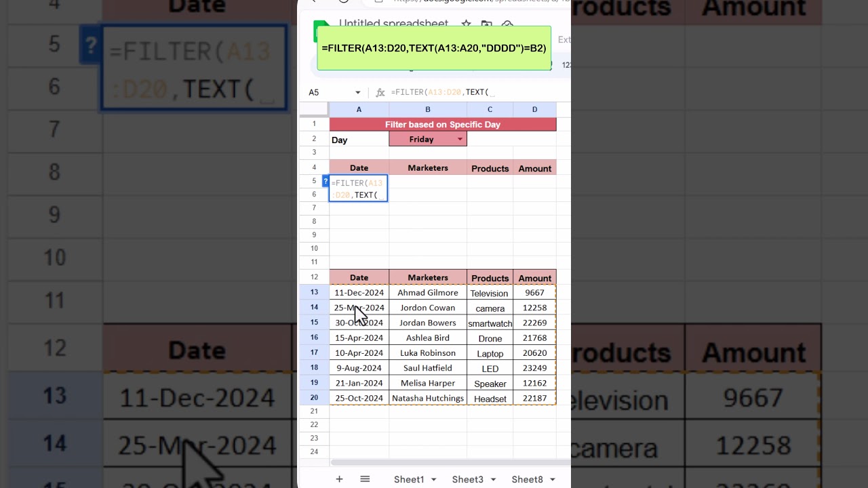Image resolution: width=868 pixels, height=488 pixels.
Task: Click cell A5 containing the FILTER formula
Action: [359, 188]
